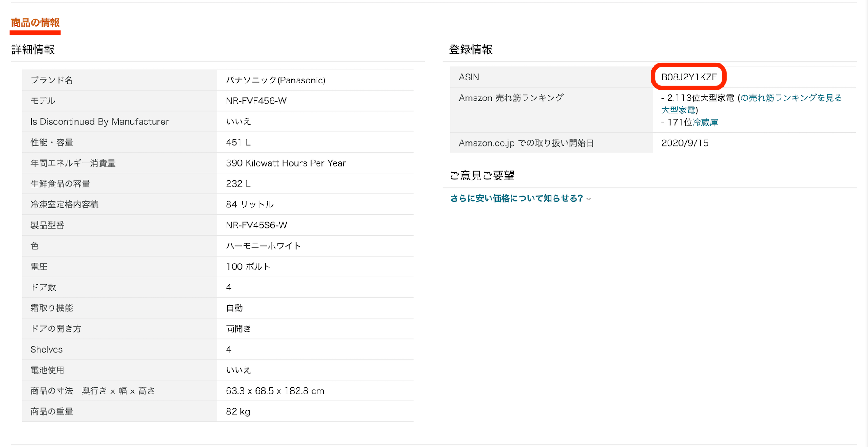Click the highlighted ASIN code B08J2Y1KZF
The image size is (868, 447).
click(688, 77)
